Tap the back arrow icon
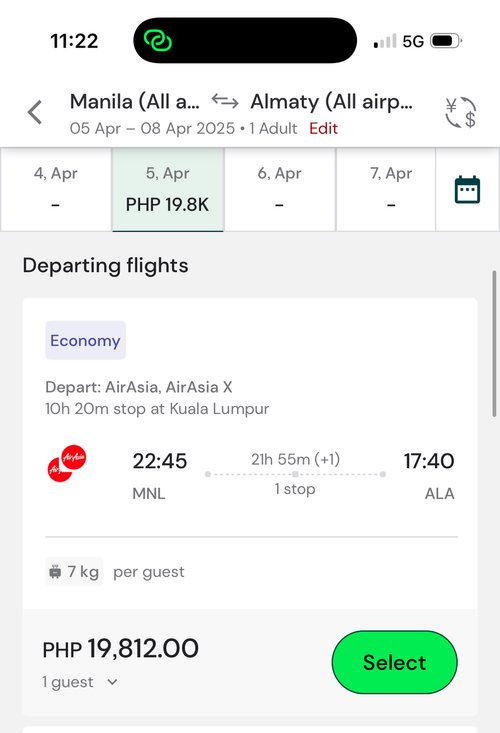This screenshot has width=500, height=733. pos(35,113)
